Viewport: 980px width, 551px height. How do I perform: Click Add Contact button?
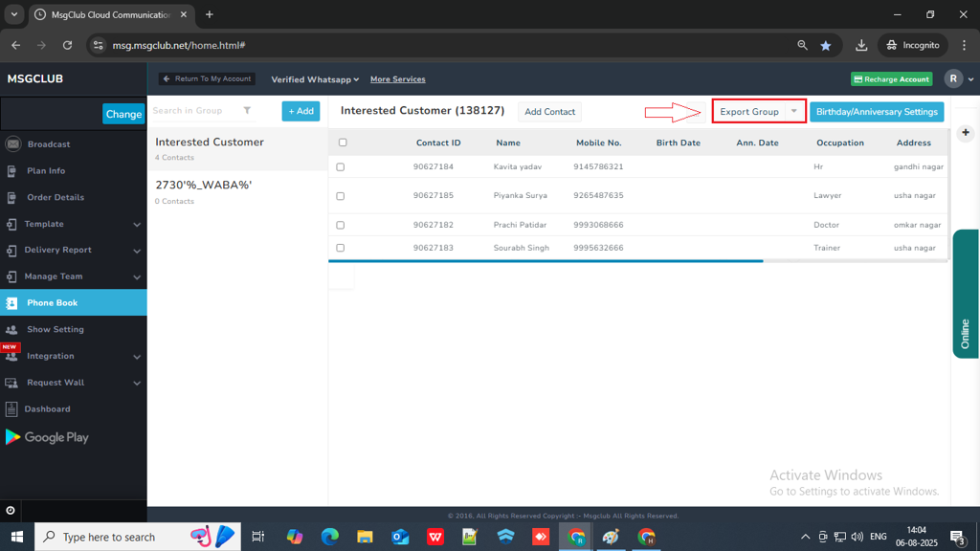coord(549,112)
